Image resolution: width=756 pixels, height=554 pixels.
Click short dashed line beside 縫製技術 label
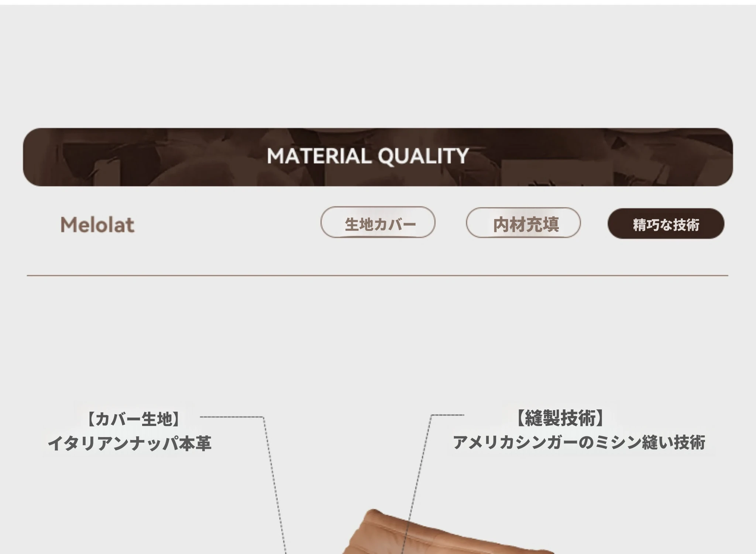click(x=448, y=415)
